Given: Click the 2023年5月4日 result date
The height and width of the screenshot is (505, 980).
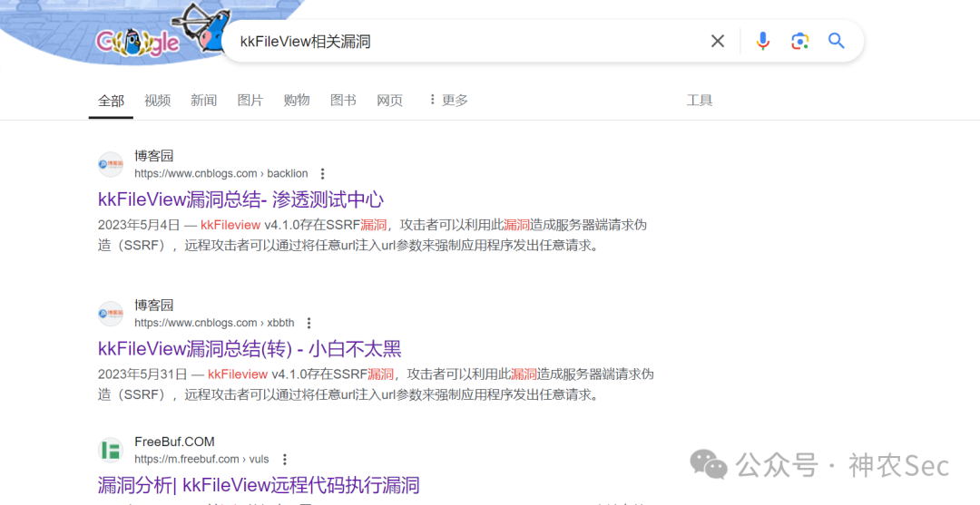Looking at the screenshot, I should click(139, 226).
